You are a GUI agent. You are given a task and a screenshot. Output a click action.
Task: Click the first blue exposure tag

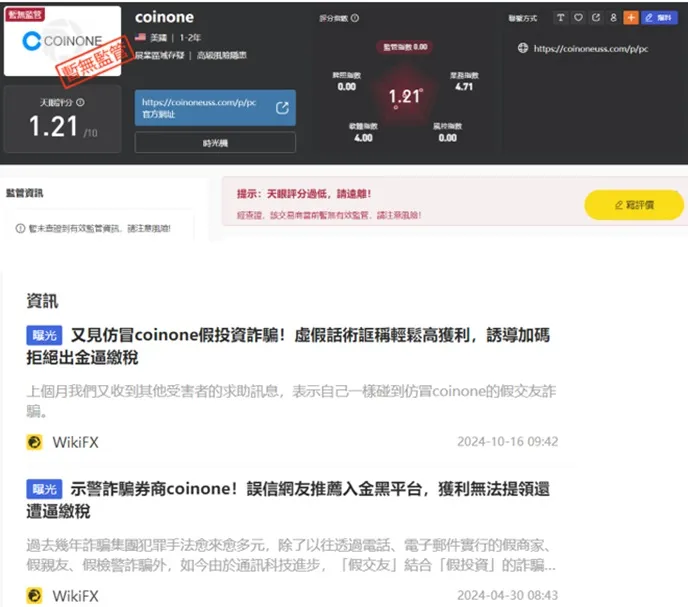point(44,335)
